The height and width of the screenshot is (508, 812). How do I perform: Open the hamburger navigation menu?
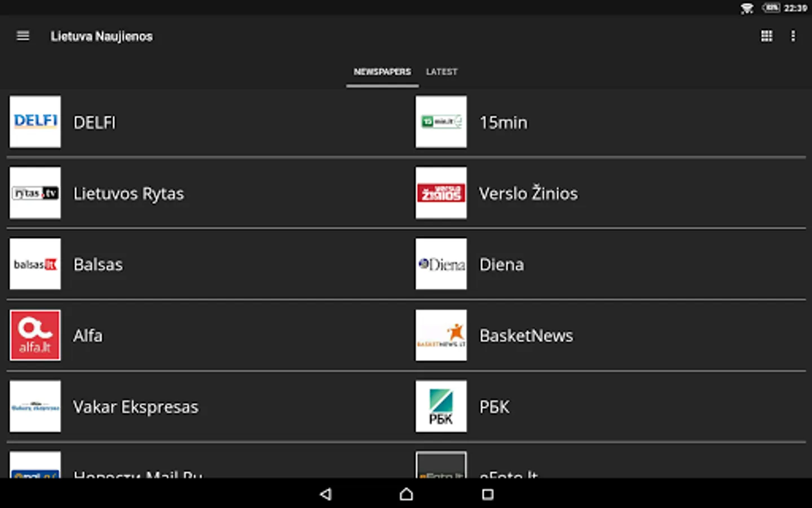[x=23, y=36]
